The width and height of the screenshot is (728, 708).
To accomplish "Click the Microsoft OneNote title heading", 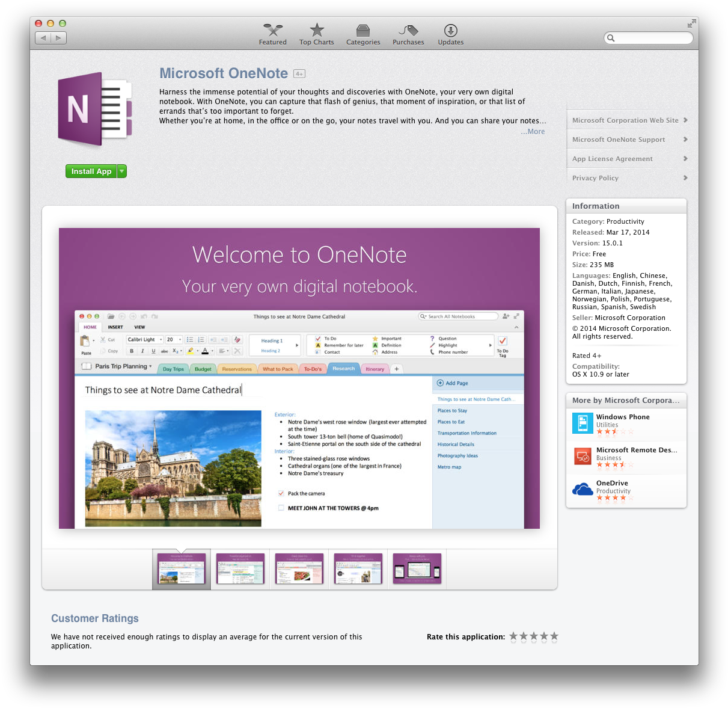I will click(x=224, y=73).
